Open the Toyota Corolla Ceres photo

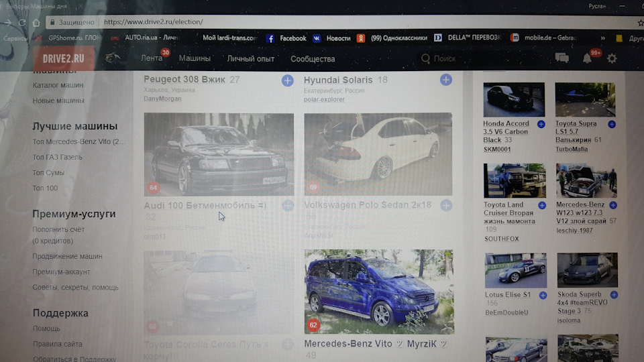pyautogui.click(x=219, y=293)
